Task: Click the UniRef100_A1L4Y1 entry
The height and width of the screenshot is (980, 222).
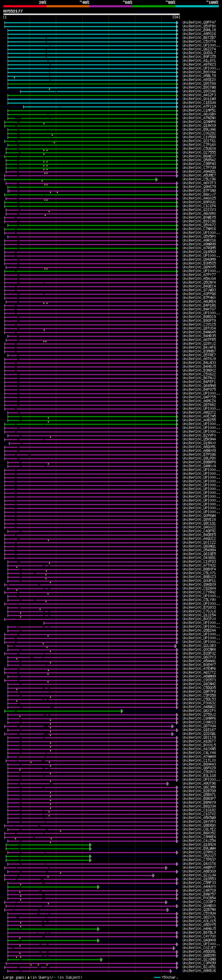Action: tap(199, 60)
